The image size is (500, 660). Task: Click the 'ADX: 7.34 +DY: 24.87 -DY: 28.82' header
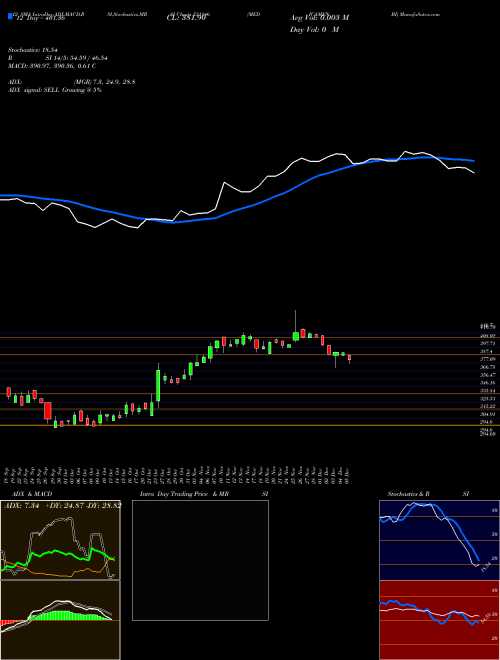(63, 505)
